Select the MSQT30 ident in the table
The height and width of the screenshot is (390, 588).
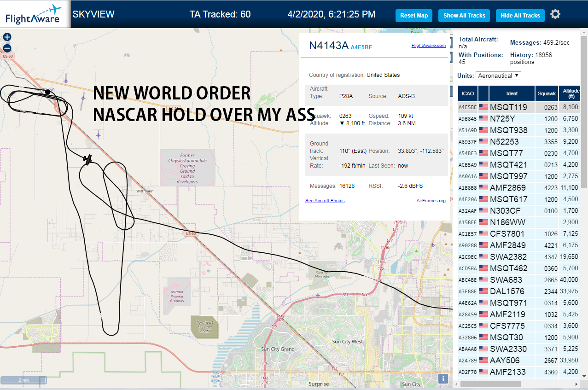(506, 338)
